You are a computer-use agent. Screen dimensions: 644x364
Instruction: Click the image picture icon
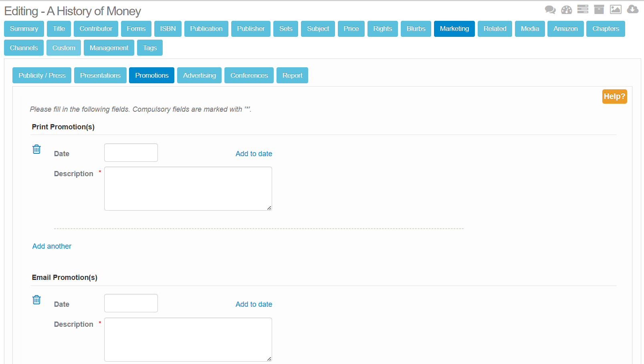point(616,9)
